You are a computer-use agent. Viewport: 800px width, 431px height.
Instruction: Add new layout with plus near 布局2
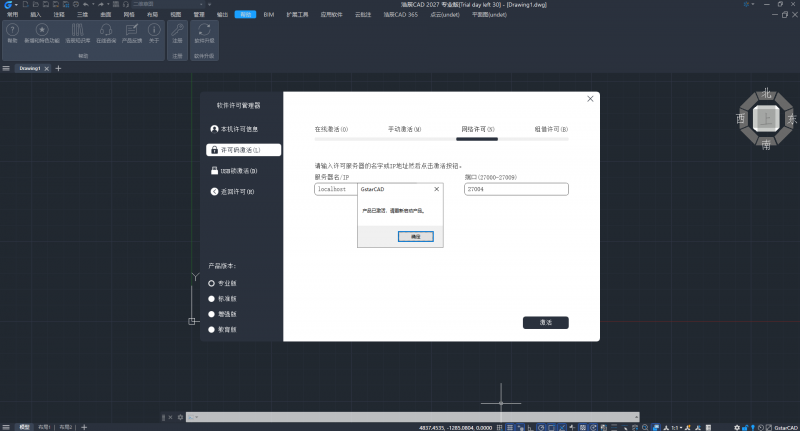pyautogui.click(x=84, y=427)
